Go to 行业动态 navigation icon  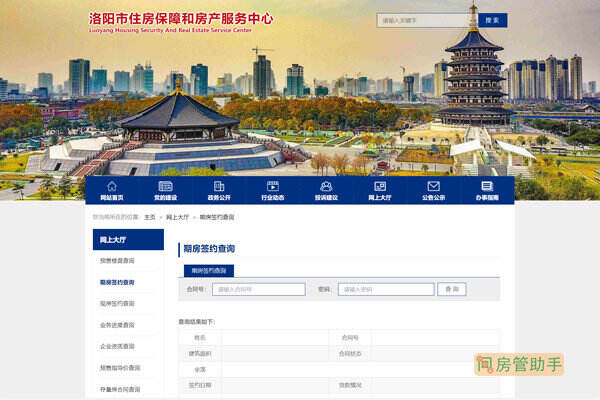tap(272, 186)
